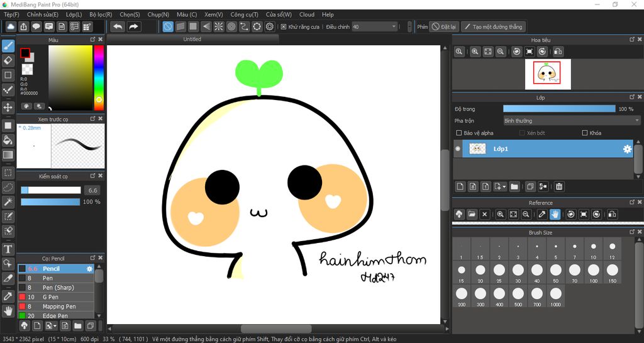
Task: Click Tạo một đường thẳng button
Action: pyautogui.click(x=493, y=26)
